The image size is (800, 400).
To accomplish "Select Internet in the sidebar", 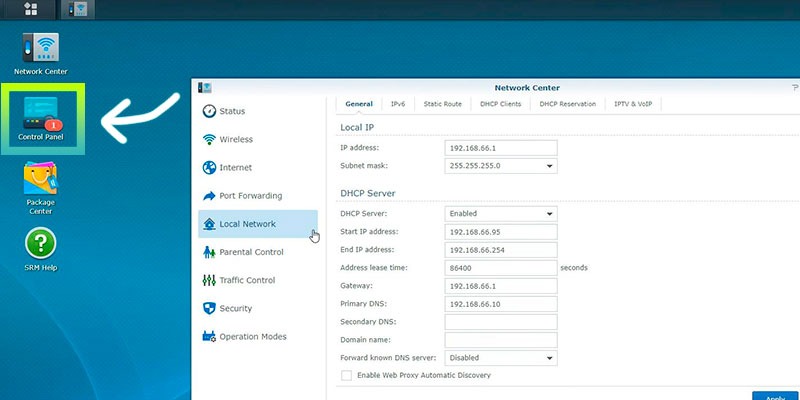I will [258, 167].
